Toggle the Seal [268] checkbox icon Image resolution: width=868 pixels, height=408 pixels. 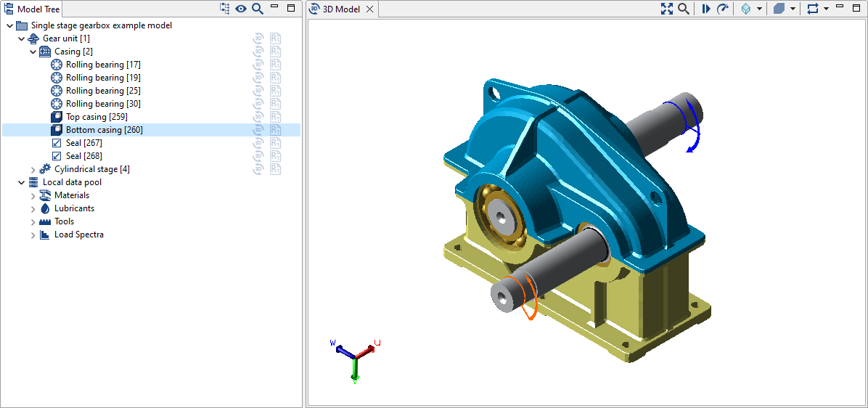57,156
